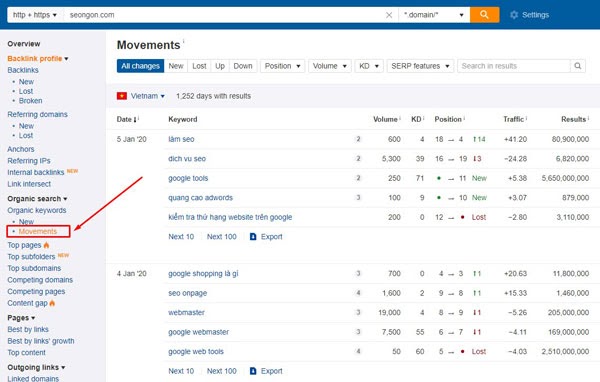Focus the Search in results field
This screenshot has width=600, height=382.
(514, 66)
